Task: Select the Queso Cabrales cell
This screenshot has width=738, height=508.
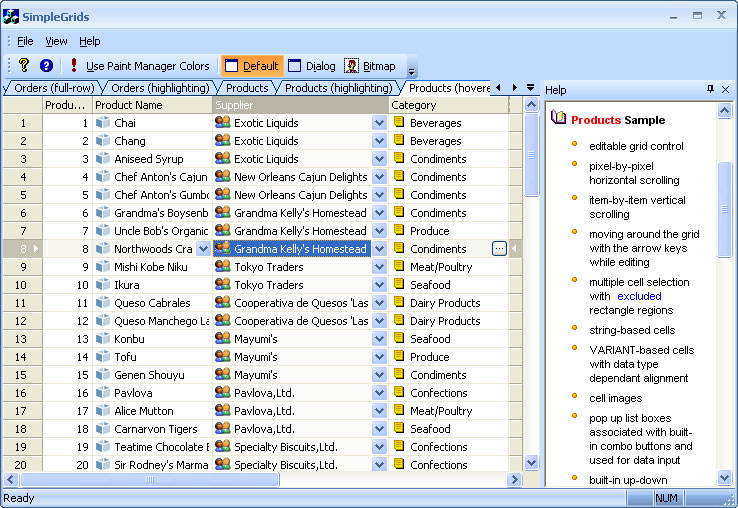Action: 152,303
